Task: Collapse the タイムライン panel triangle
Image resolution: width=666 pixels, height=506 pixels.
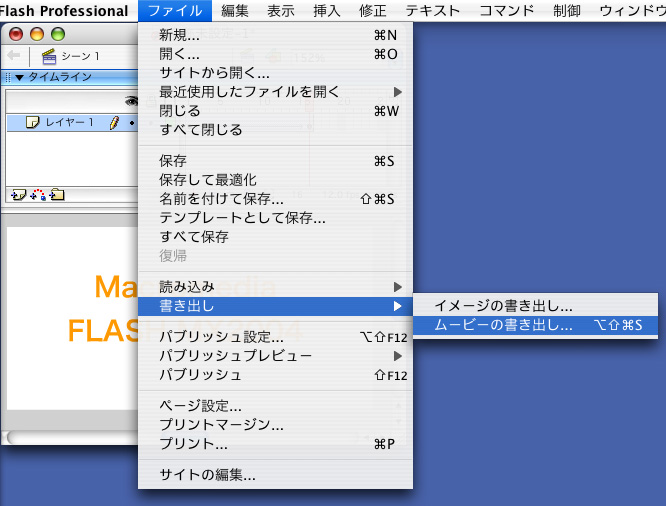Action: click(19, 77)
